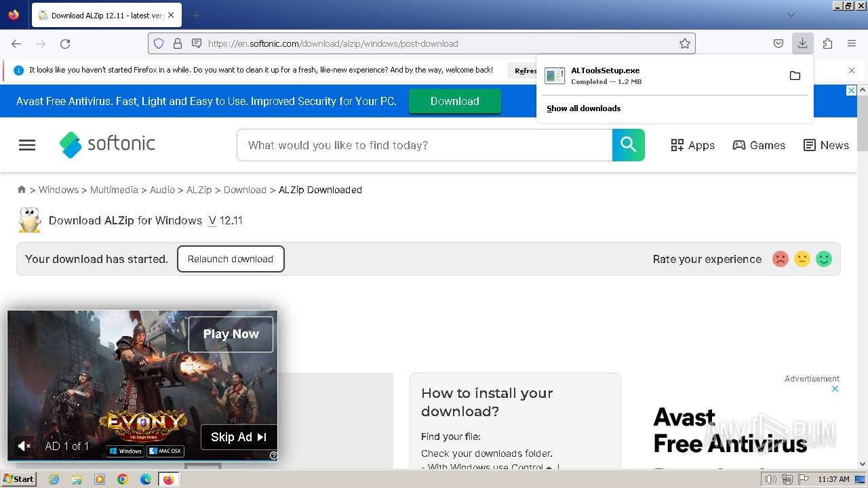868x488 pixels.
Task: Bookmark this page with star
Action: [685, 43]
